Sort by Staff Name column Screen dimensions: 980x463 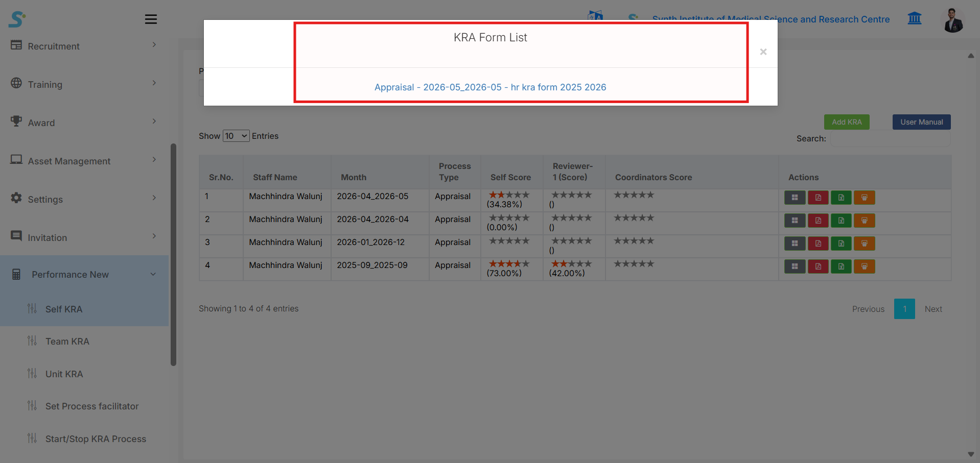[287, 172]
